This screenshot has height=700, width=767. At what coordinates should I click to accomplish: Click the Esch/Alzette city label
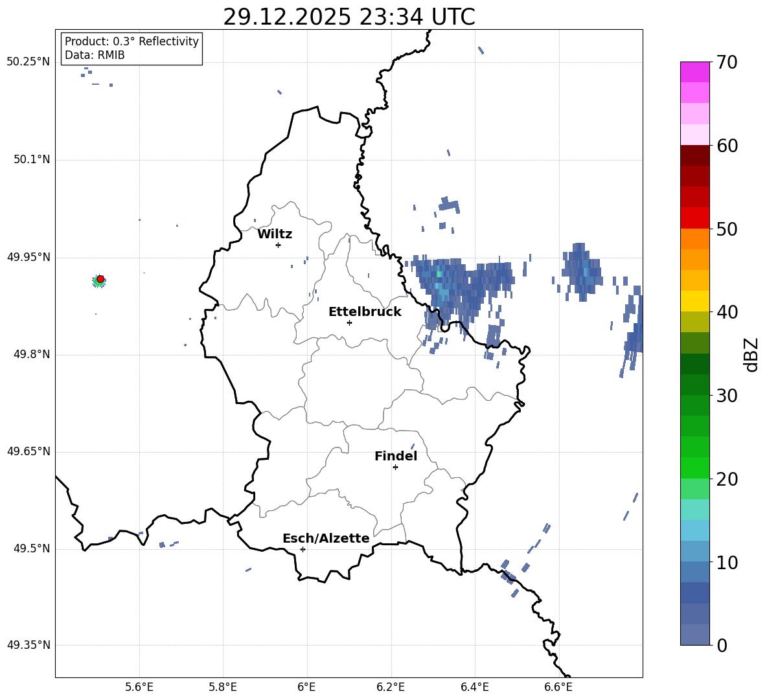[326, 539]
